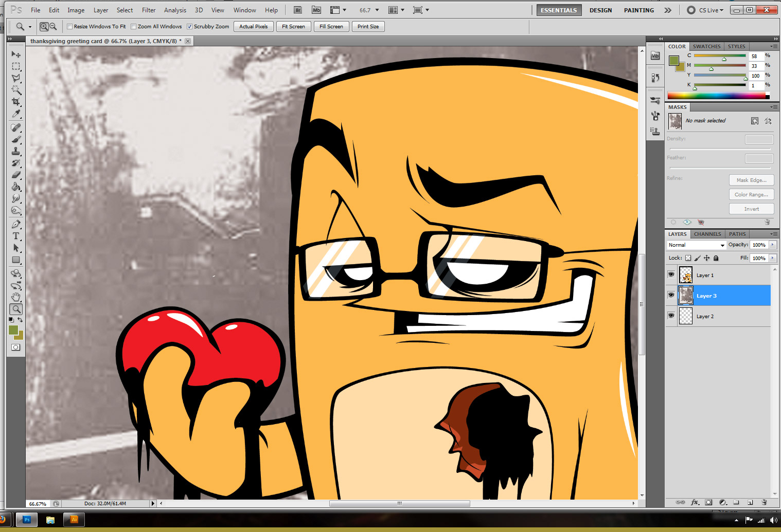Select the Hand tool
The image size is (781, 532).
click(x=16, y=297)
